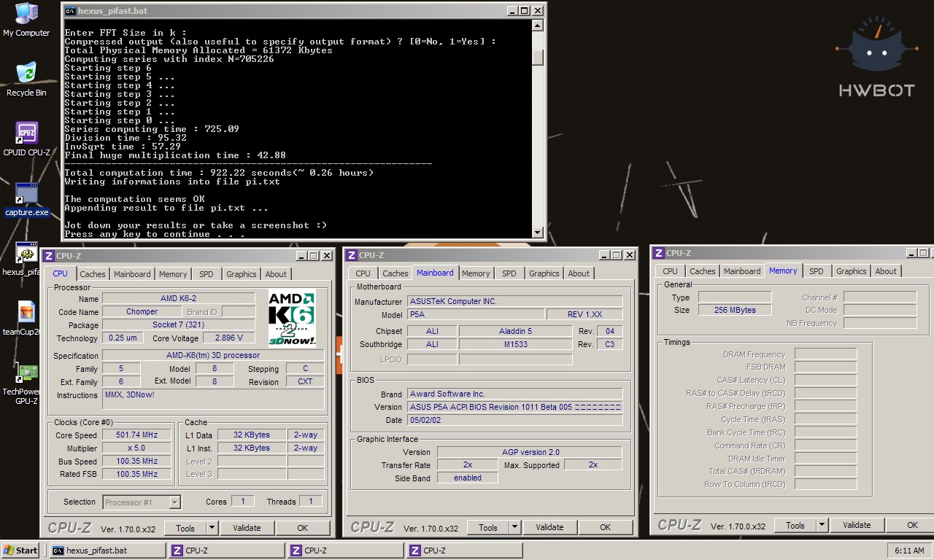Activate second CPU-Z taskbar button
The height and width of the screenshot is (560, 934).
(345, 551)
